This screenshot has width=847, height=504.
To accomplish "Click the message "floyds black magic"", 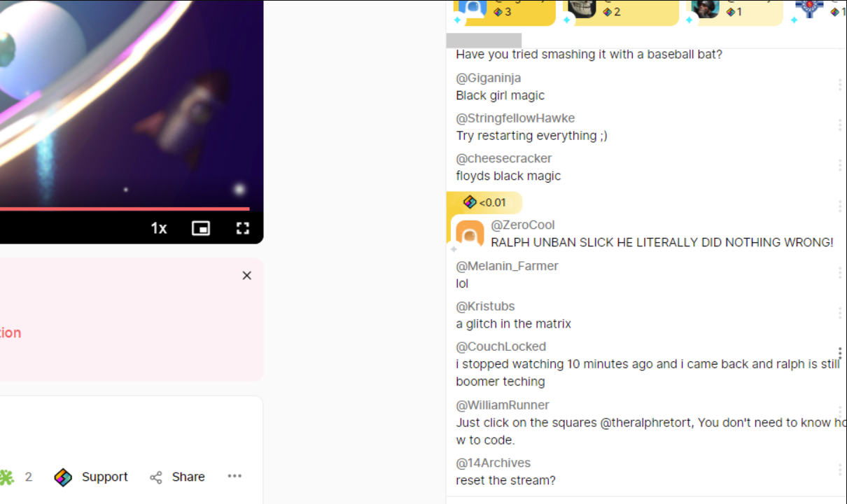I will (508, 176).
